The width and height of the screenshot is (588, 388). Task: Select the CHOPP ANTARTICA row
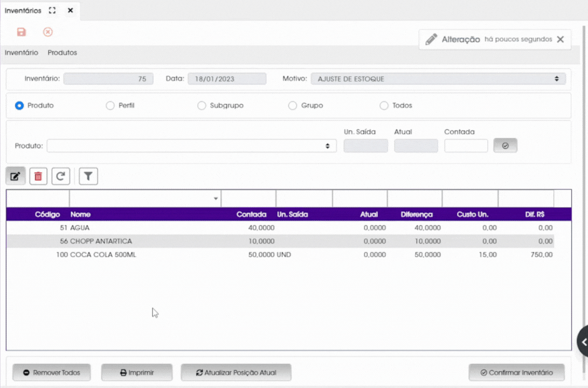280,241
